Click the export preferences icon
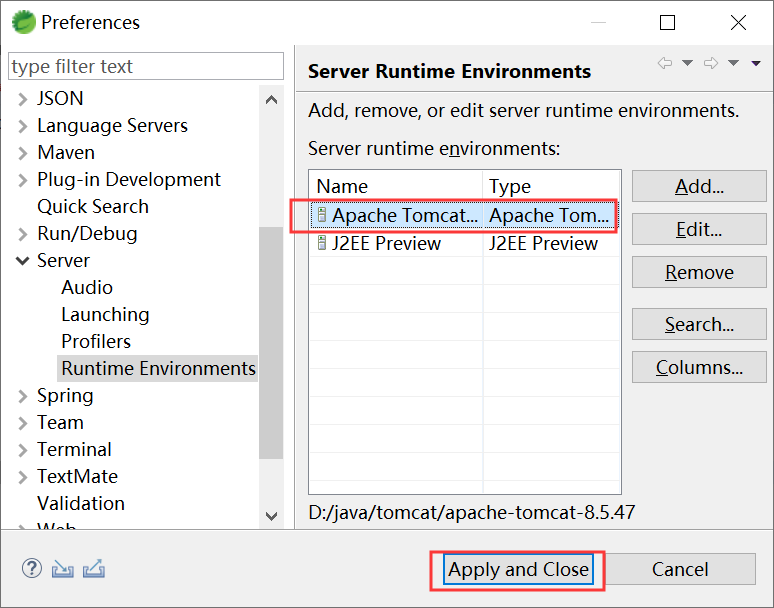Screen dimensions: 774x608 [94, 569]
